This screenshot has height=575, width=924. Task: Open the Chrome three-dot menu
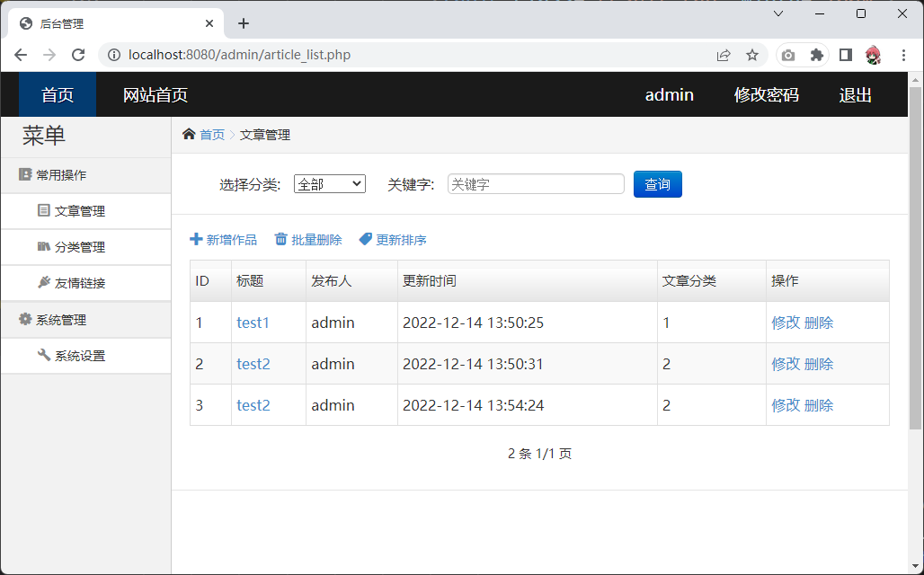click(x=903, y=55)
